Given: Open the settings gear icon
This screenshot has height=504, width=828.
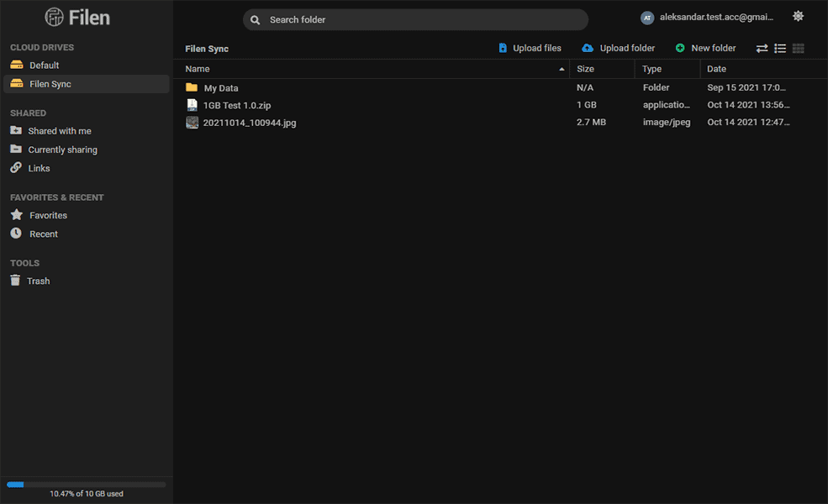Looking at the screenshot, I should [798, 16].
